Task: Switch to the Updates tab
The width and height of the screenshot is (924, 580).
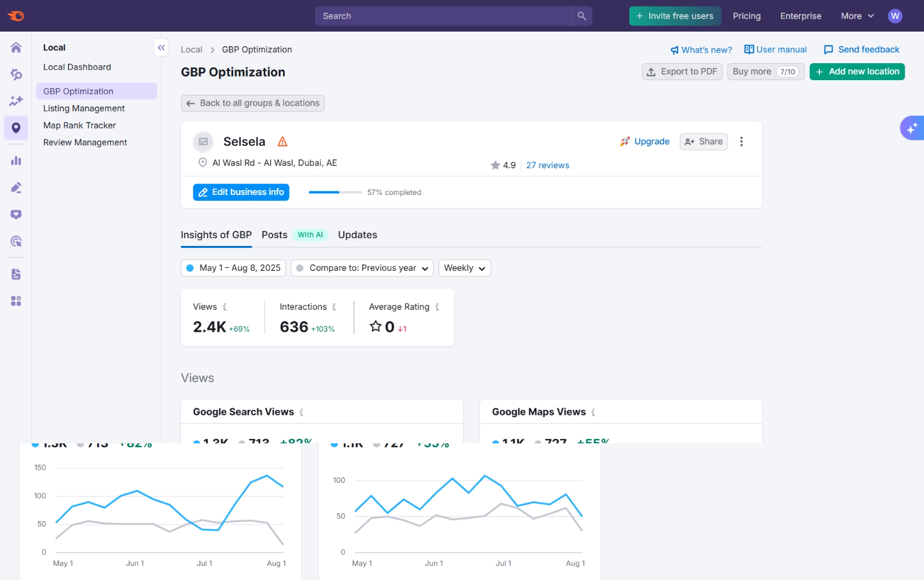Action: tap(358, 235)
